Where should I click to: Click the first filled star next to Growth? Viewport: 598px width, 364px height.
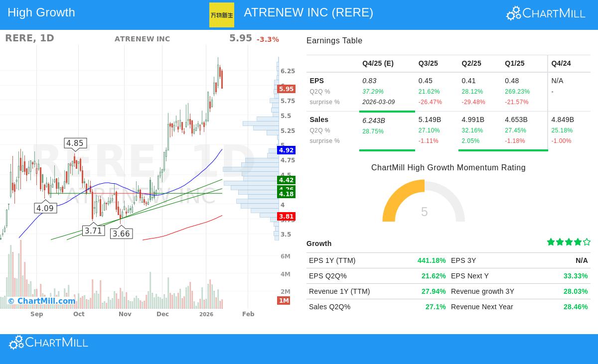pos(551,242)
